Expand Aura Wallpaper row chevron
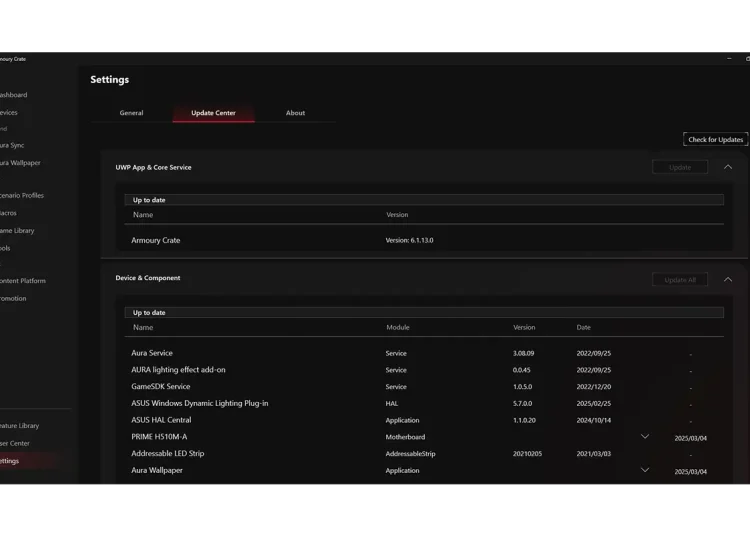This screenshot has width=750, height=536. click(x=645, y=470)
